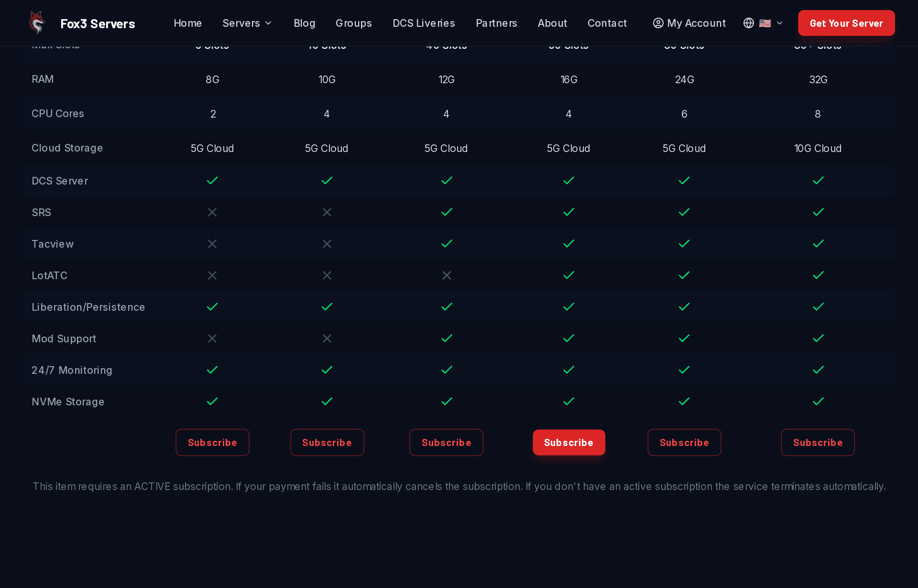
Task: Subscribe to the 8G RAM plan
Action: point(213,443)
